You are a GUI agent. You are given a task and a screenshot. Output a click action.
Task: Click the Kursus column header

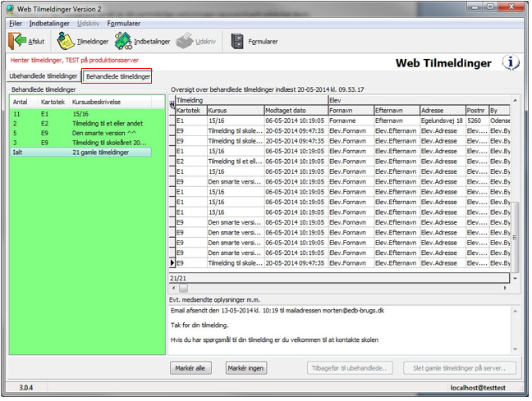[236, 111]
